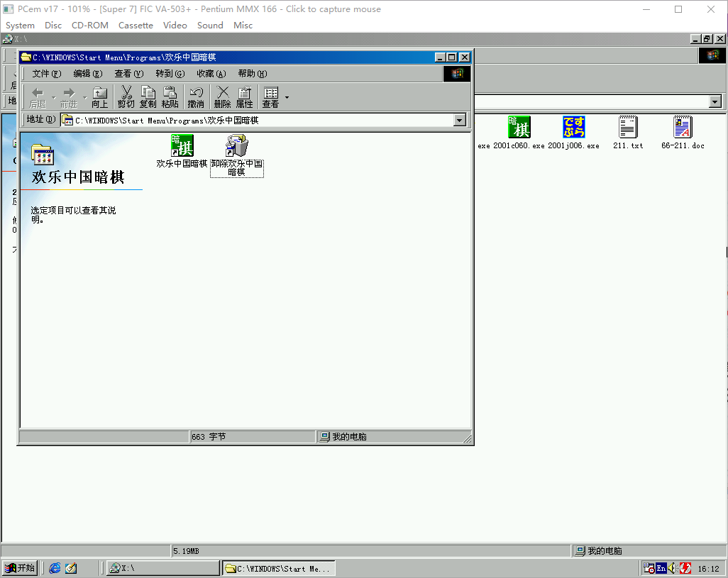Click the Windows logo throbber in front window
Image resolution: width=728 pixels, height=578 pixels.
click(x=457, y=74)
